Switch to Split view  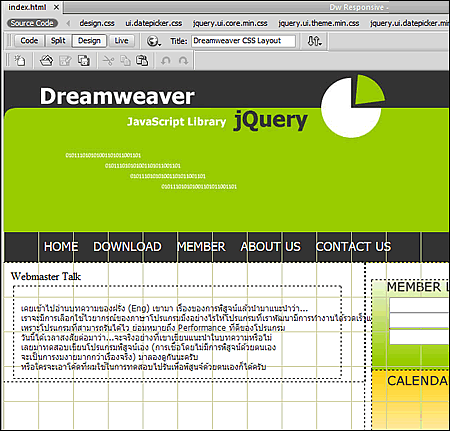[58, 41]
